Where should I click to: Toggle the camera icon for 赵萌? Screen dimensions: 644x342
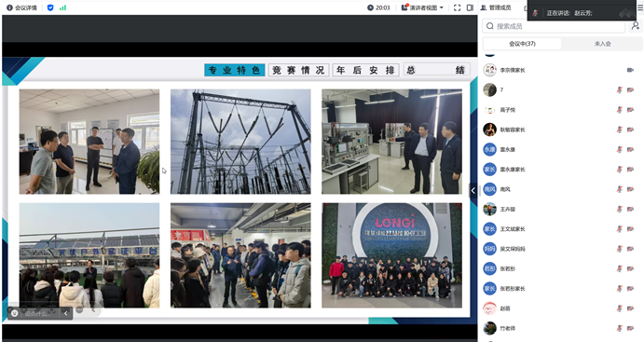[630, 308]
